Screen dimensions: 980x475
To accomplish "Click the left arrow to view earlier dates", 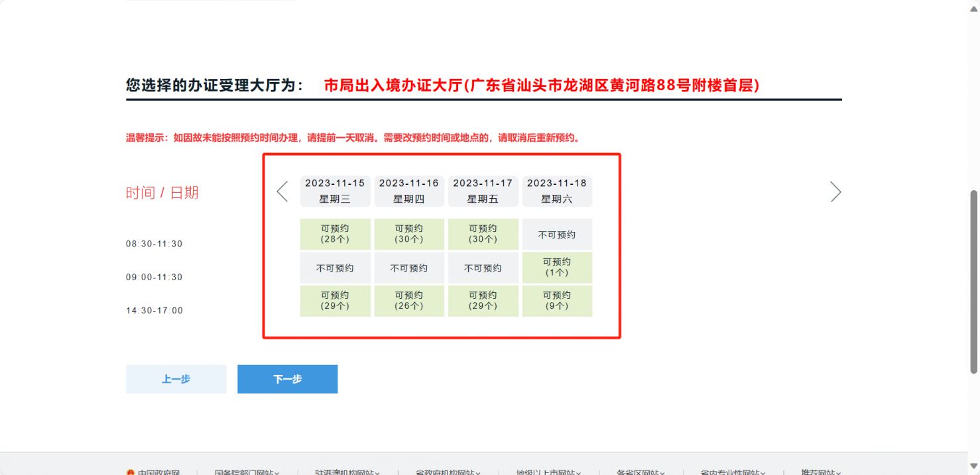I will click(x=282, y=191).
